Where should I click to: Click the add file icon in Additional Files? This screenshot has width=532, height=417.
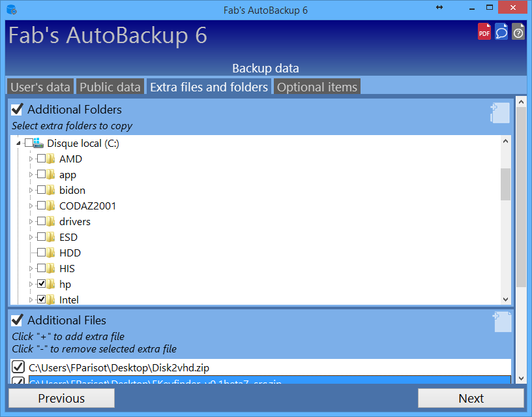(502, 322)
